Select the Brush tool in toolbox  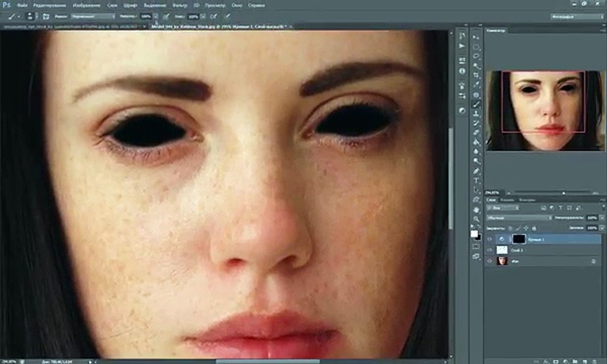[x=476, y=104]
